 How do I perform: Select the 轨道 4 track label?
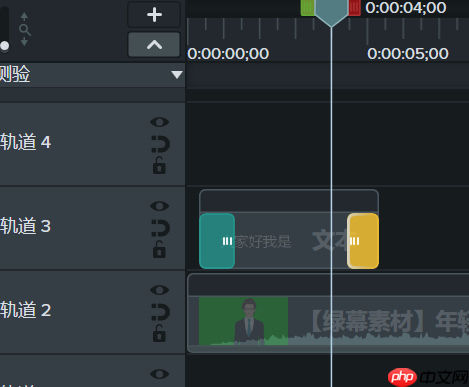click(x=25, y=142)
